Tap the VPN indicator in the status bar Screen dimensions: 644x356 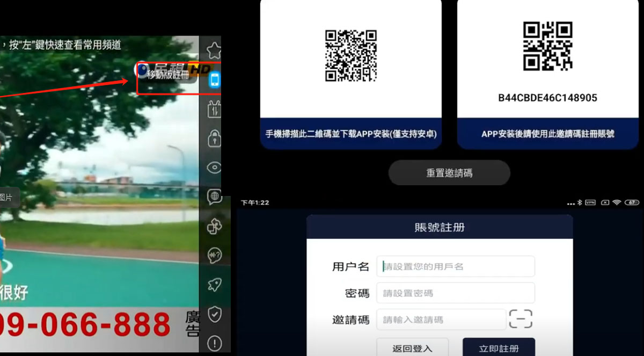click(590, 202)
